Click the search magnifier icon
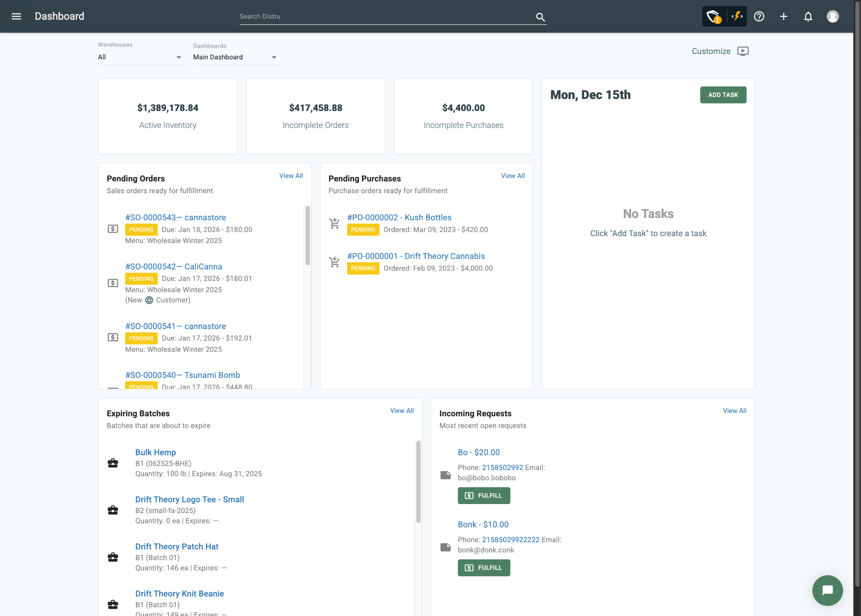The width and height of the screenshot is (861, 616). click(540, 17)
